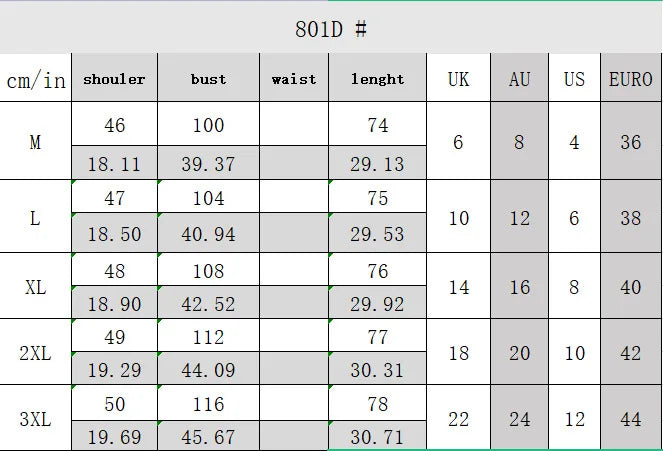Click the 2XL size row label
Screen dimensions: 663x451
tap(35, 352)
